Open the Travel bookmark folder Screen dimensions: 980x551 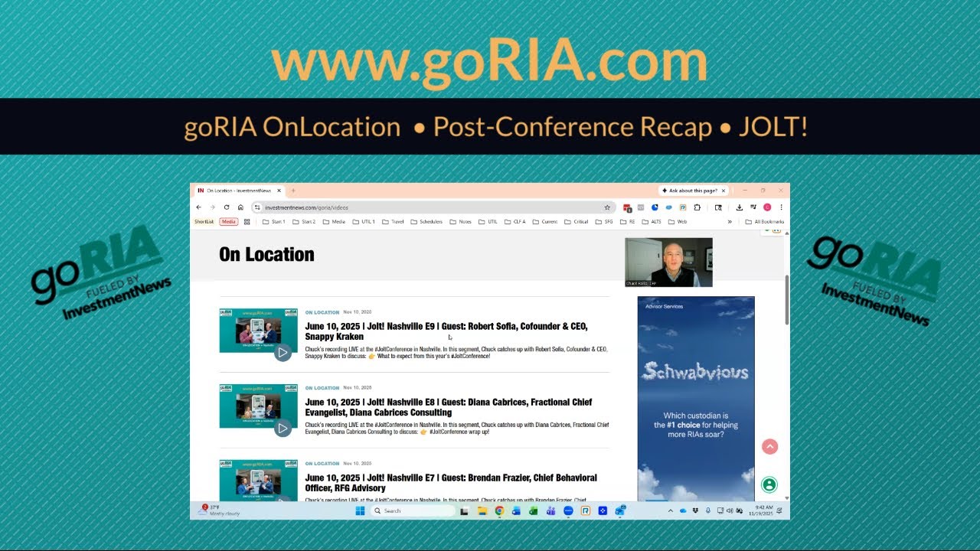point(393,222)
